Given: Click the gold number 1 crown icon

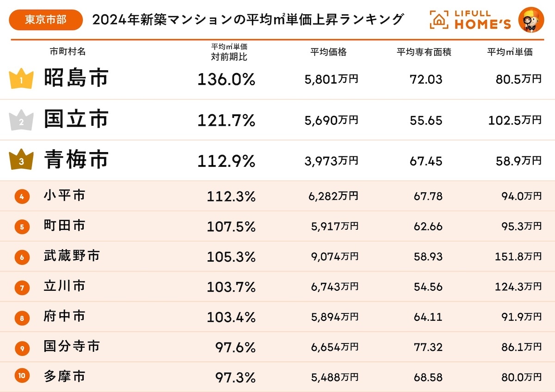Looking at the screenshot, I should point(21,80).
